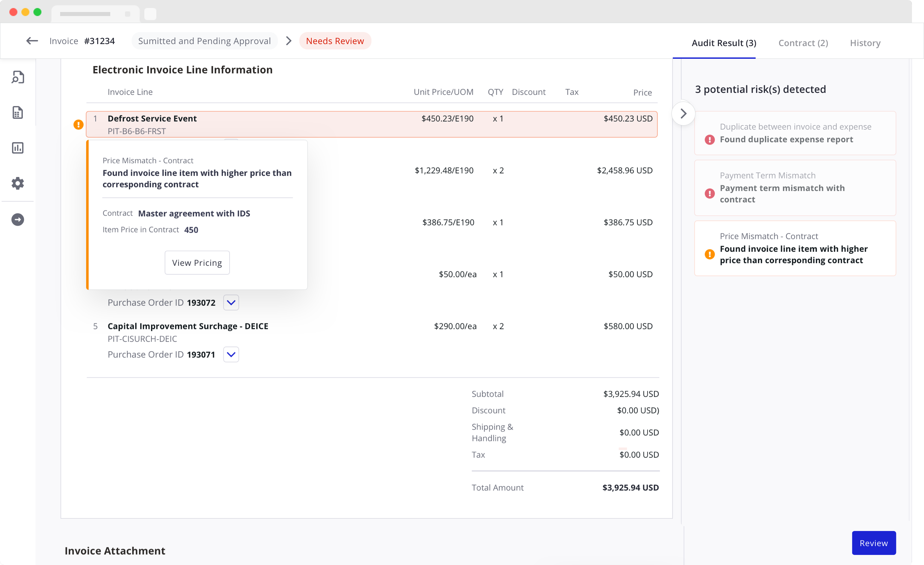Click Sumitted and Pending Approval badge
924x565 pixels.
(x=204, y=41)
